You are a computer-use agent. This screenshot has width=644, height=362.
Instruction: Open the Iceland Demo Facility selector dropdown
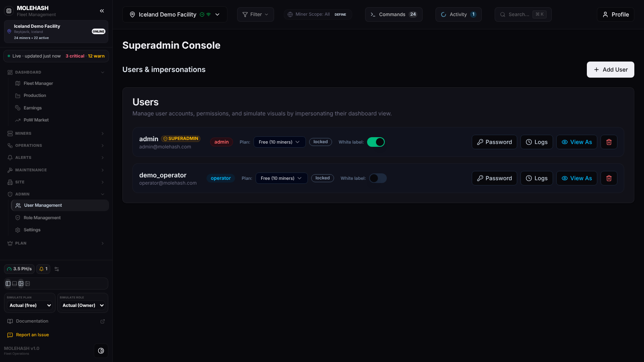175,14
